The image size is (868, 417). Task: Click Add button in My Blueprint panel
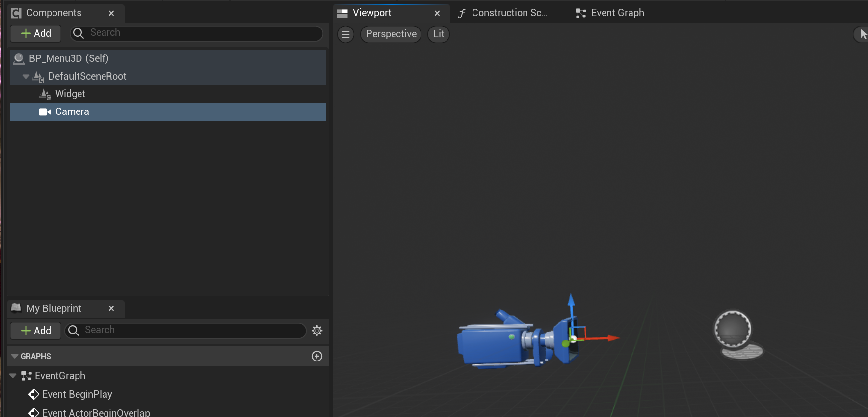(36, 331)
